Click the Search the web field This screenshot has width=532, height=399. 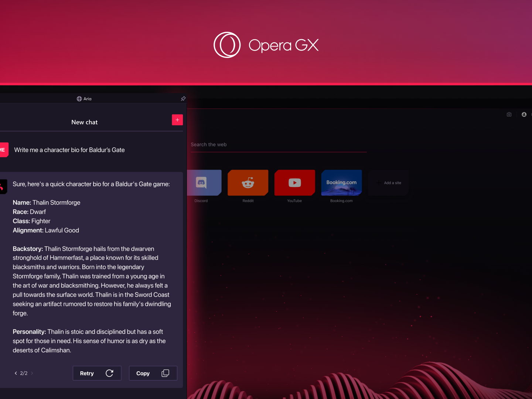[279, 145]
